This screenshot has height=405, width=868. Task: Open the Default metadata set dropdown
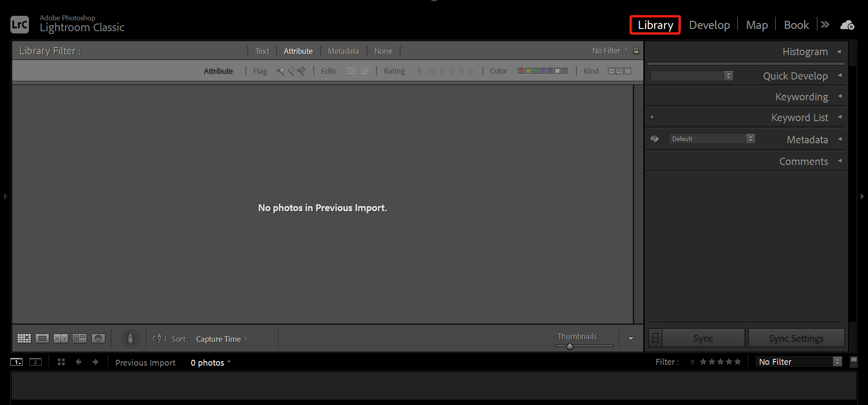712,139
